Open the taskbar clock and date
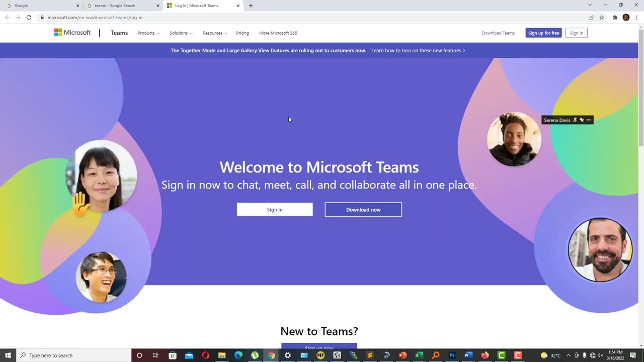This screenshot has height=362, width=644. [x=616, y=355]
